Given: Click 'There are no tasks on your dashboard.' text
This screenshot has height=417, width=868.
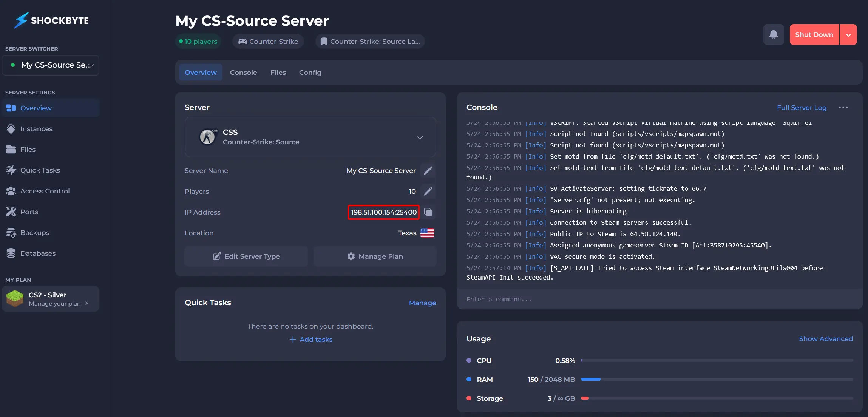Looking at the screenshot, I should click(310, 326).
